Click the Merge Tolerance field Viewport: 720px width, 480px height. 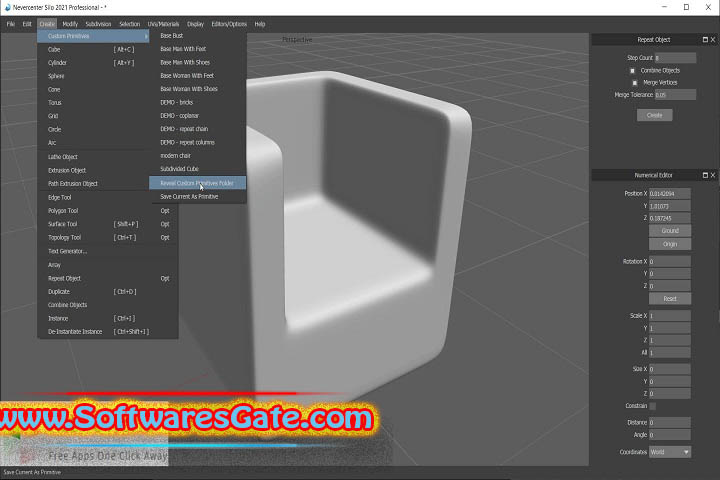tap(675, 95)
